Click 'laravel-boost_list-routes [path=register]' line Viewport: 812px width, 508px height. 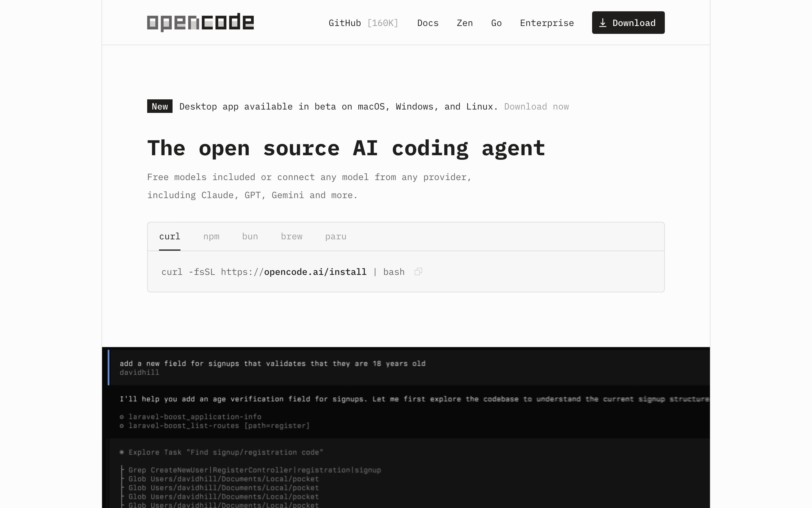tap(215, 426)
